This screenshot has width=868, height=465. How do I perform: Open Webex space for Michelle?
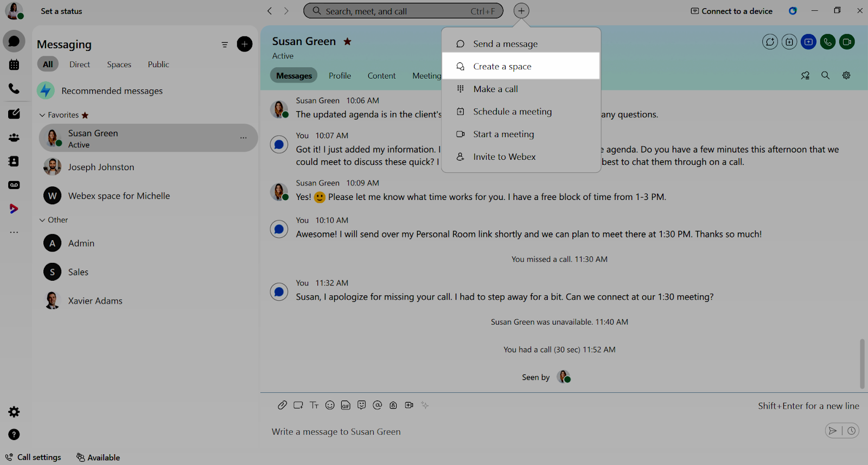point(148,196)
